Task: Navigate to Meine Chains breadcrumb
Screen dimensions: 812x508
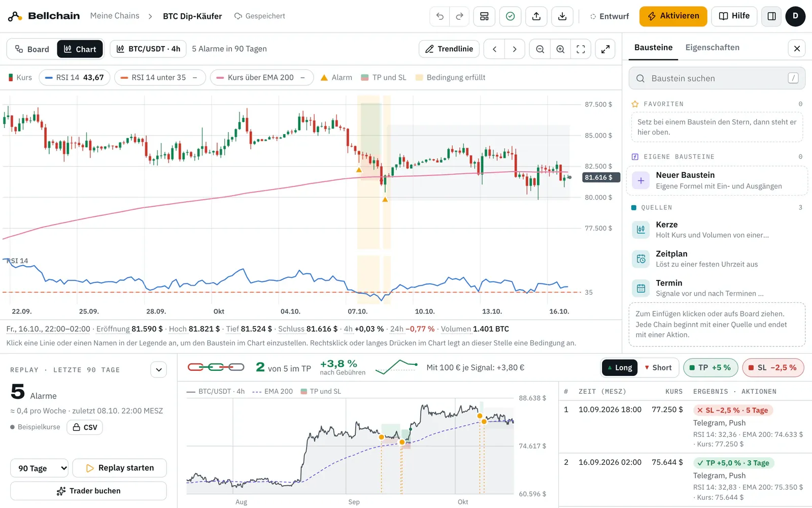Action: 115,16
